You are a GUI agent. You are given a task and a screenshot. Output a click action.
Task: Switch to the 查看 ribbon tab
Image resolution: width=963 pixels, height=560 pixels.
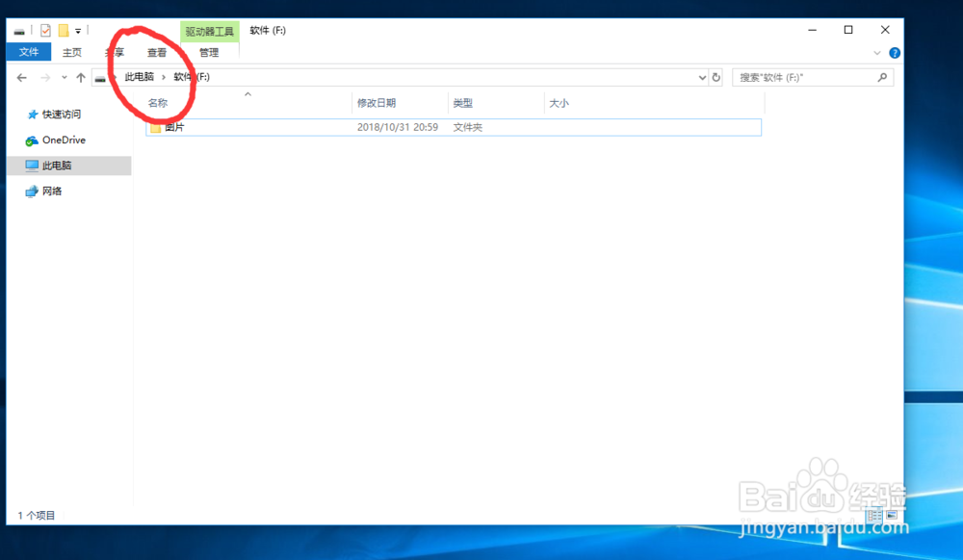(x=157, y=52)
